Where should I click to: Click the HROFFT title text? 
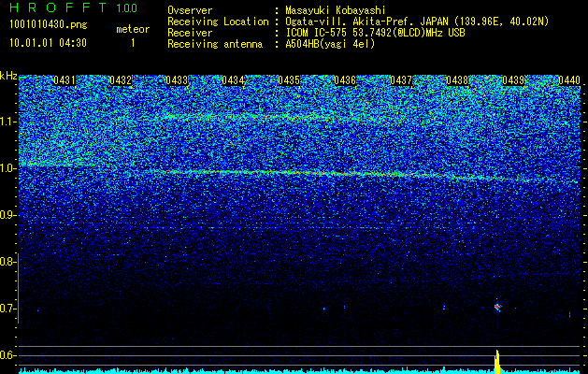[x=59, y=7]
